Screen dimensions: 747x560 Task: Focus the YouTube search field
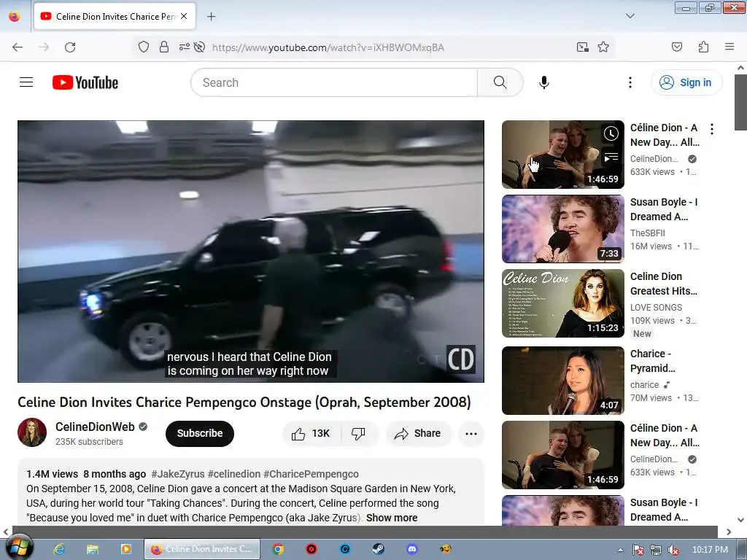pos(334,82)
